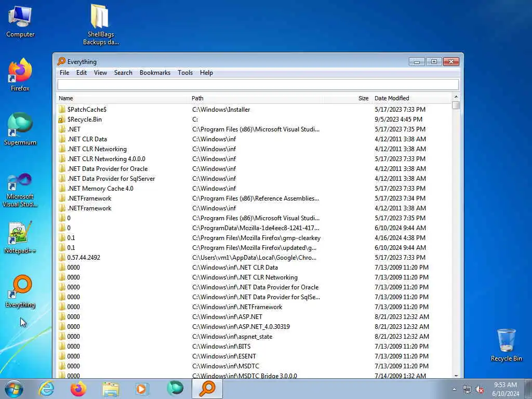This screenshot has height=399, width=532.
Task: Click the locked $Recycle.Bin folder icon
Action: point(62,119)
